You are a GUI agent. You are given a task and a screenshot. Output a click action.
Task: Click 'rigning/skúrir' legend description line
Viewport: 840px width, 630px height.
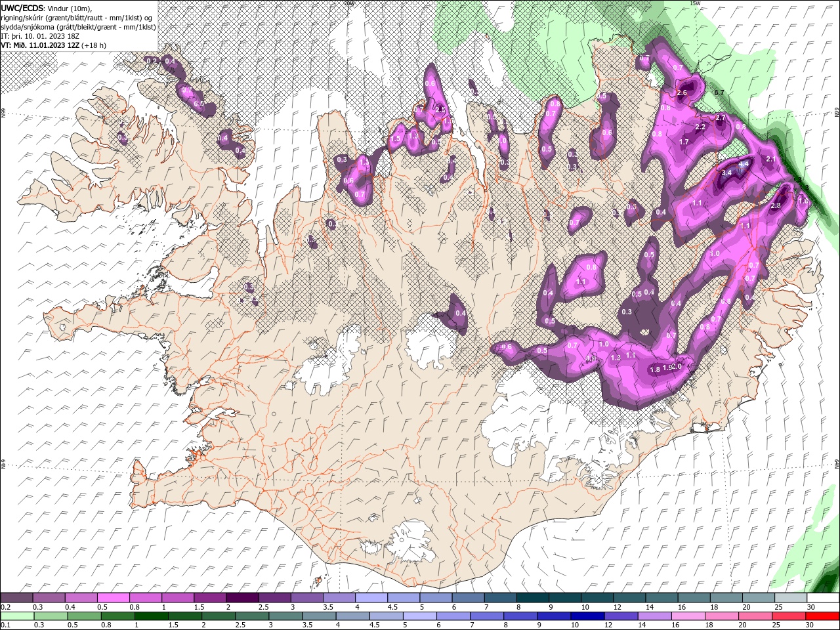click(77, 18)
